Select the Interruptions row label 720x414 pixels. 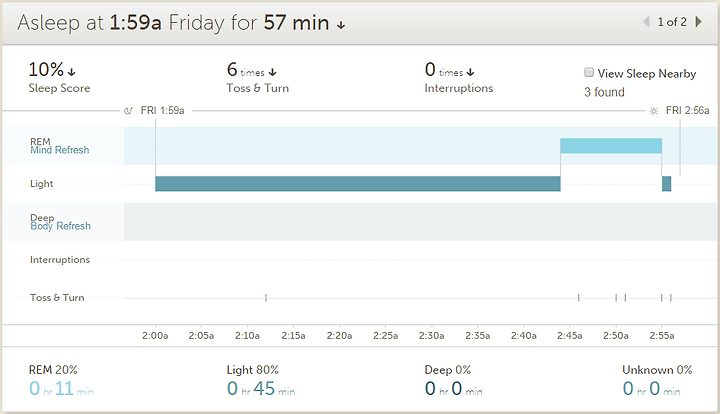pos(60,260)
